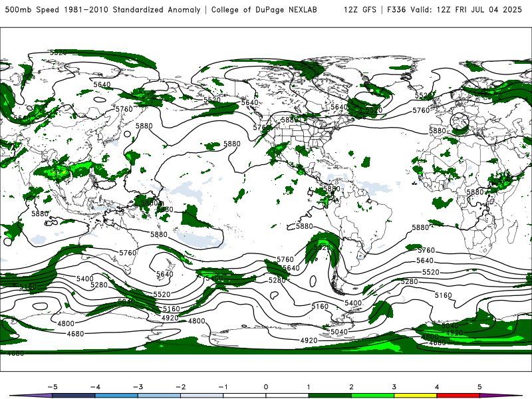Image resolution: width=532 pixels, height=399 pixels.
Task: Click the legend tick label "-5"
Action: [x=53, y=387]
